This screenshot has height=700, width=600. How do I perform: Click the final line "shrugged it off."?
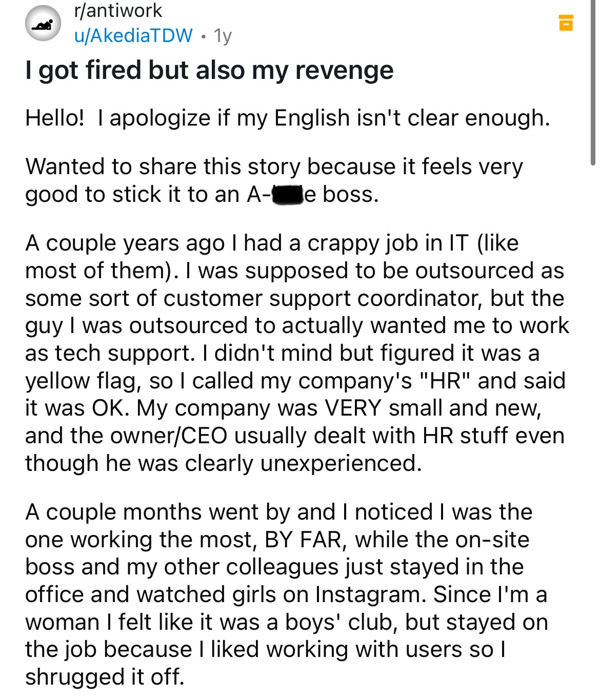(105, 677)
